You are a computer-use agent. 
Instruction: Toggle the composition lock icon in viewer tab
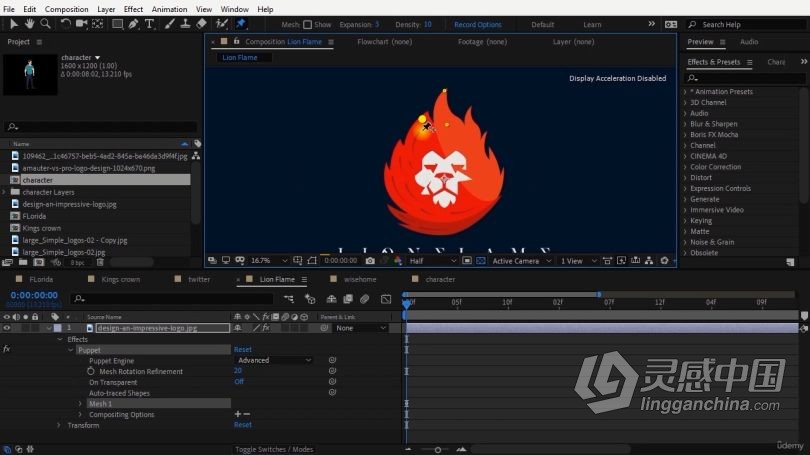point(237,41)
